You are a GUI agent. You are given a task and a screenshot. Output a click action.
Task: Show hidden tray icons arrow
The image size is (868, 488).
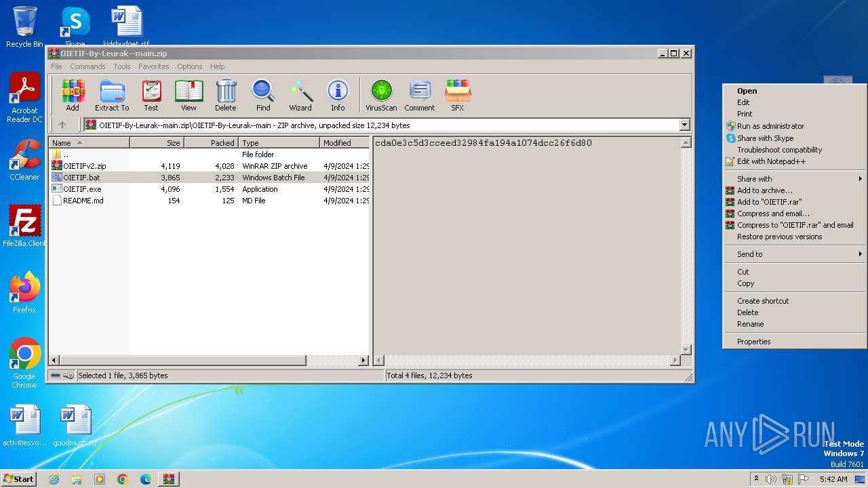pos(756,479)
